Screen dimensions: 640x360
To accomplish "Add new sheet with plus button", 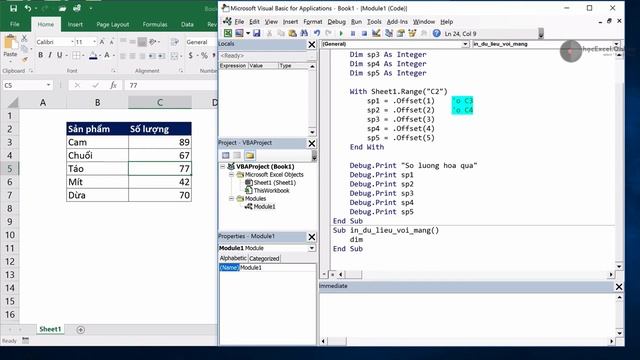I will (80, 330).
